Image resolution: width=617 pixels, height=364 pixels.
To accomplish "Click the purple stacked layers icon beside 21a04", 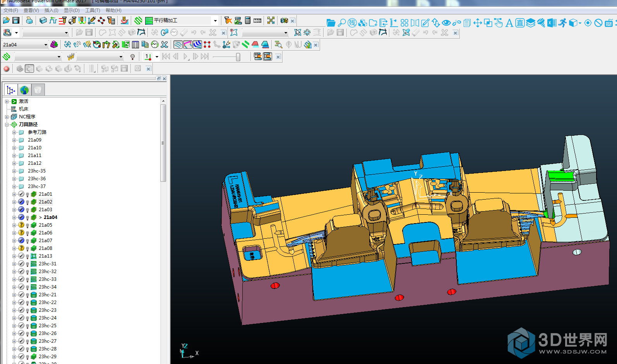I will coord(54,44).
